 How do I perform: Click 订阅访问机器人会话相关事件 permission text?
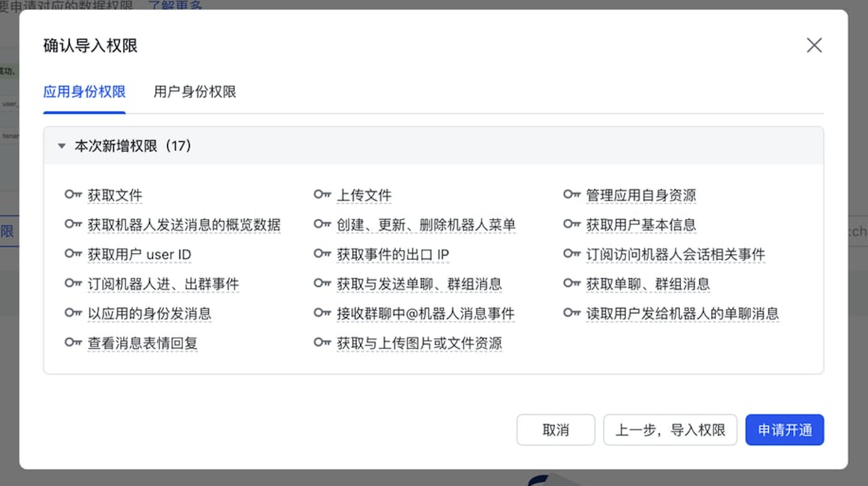675,255
